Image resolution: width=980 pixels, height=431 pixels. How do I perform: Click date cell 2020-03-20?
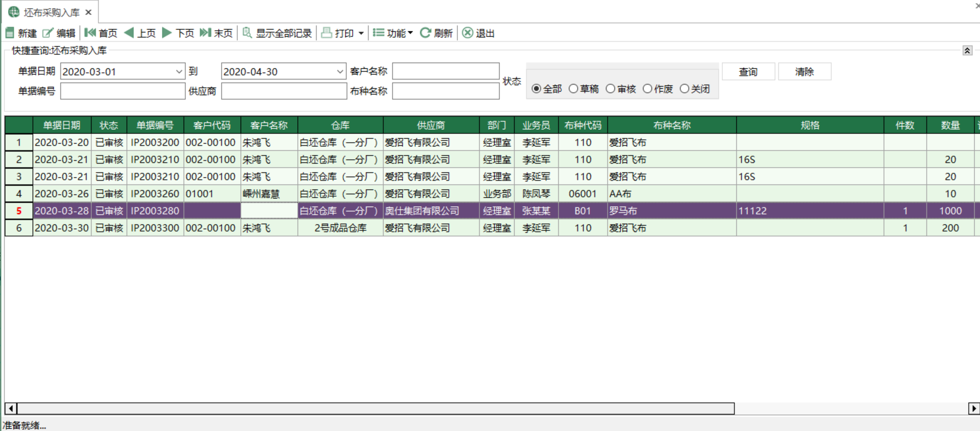62,143
